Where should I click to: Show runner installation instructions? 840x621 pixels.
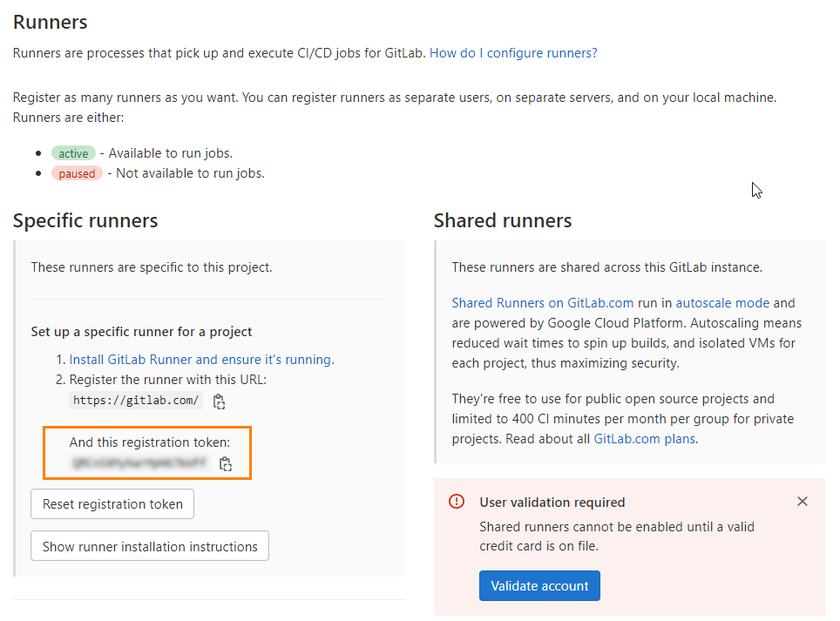[149, 545]
